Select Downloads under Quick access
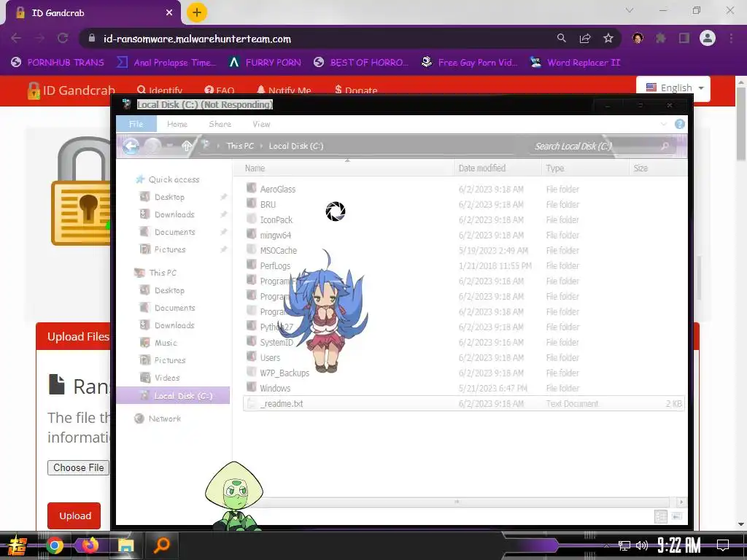Image resolution: width=747 pixels, height=560 pixels. coord(174,214)
